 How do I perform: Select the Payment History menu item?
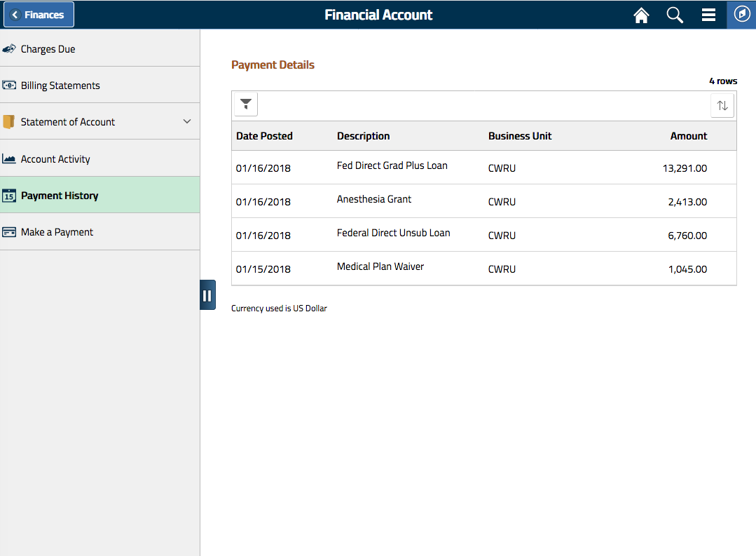99,195
